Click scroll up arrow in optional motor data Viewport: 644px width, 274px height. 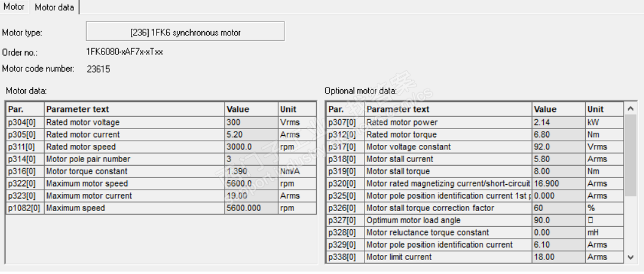(x=631, y=109)
